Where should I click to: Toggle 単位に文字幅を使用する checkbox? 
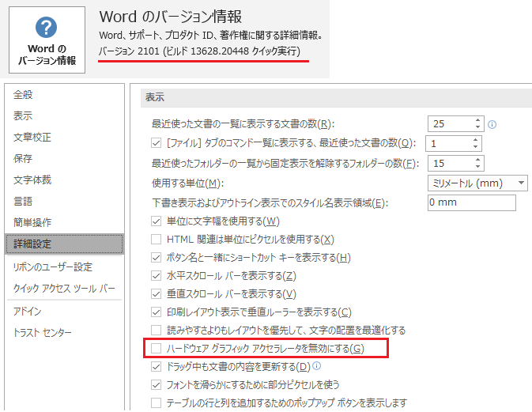coord(156,221)
